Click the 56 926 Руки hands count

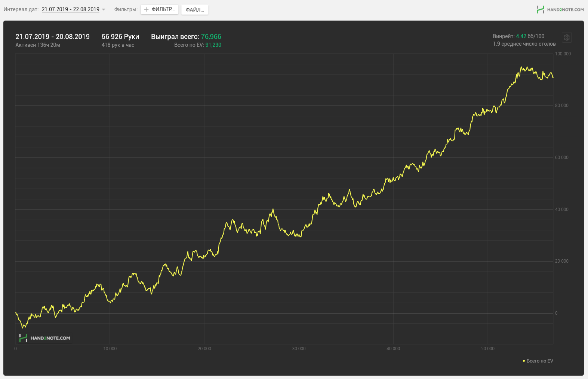(120, 37)
